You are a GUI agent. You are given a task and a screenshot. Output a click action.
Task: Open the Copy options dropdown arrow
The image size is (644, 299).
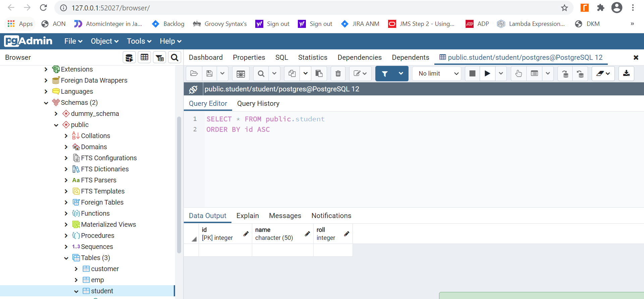click(306, 74)
